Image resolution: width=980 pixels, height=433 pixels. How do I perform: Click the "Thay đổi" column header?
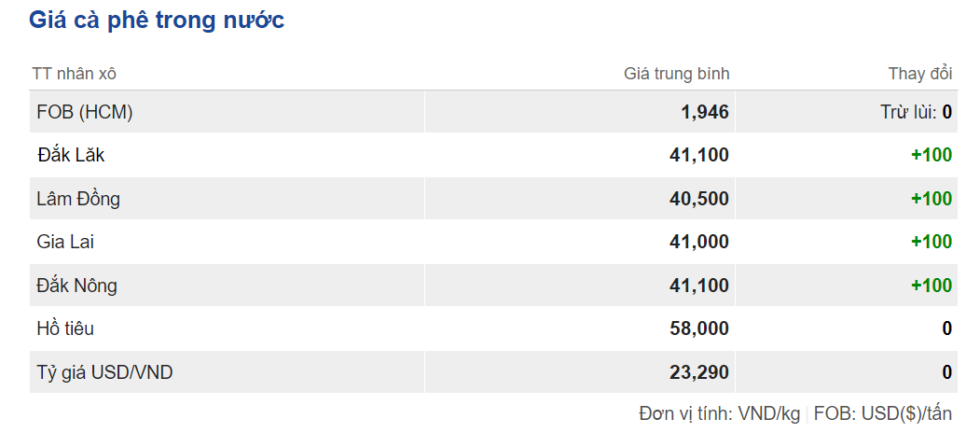[920, 74]
